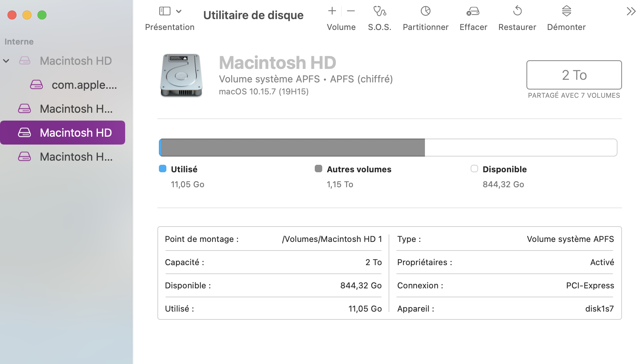Open the Présentation sidebar view menu
This screenshot has width=643, height=364.
[x=179, y=11]
